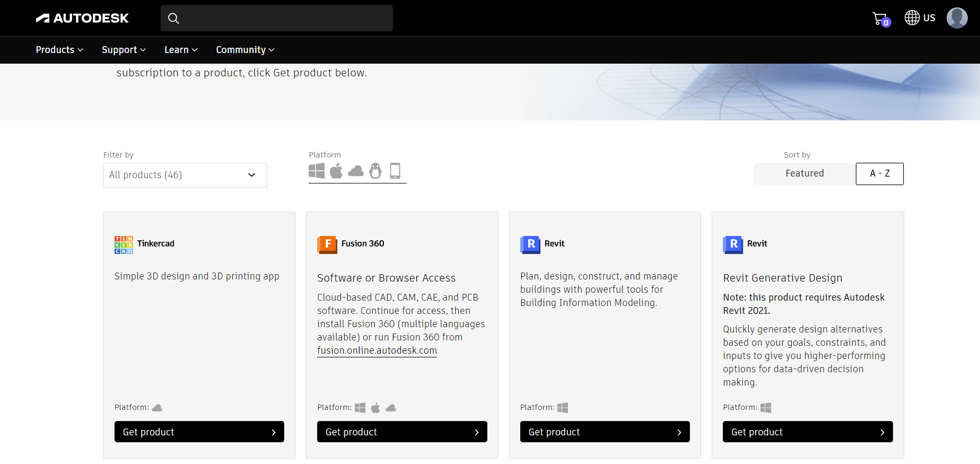
Task: Click the Fusion 360 logo icon
Action: pyautogui.click(x=327, y=244)
